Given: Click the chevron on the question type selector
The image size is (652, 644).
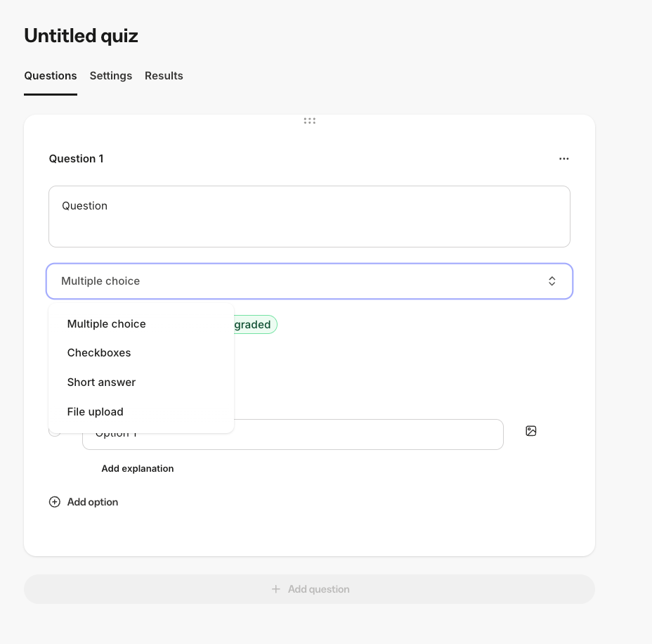Looking at the screenshot, I should (x=552, y=281).
